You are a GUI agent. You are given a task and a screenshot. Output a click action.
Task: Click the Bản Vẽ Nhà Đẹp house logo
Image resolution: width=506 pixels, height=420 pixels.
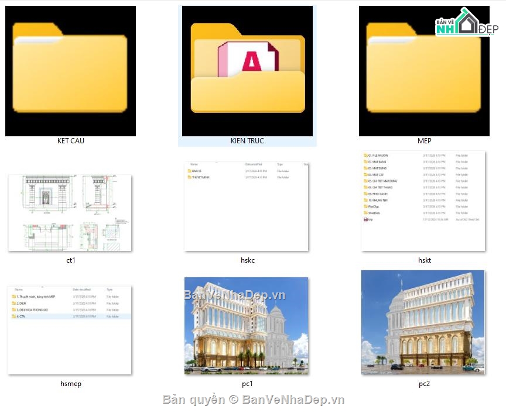pyautogui.click(x=467, y=22)
